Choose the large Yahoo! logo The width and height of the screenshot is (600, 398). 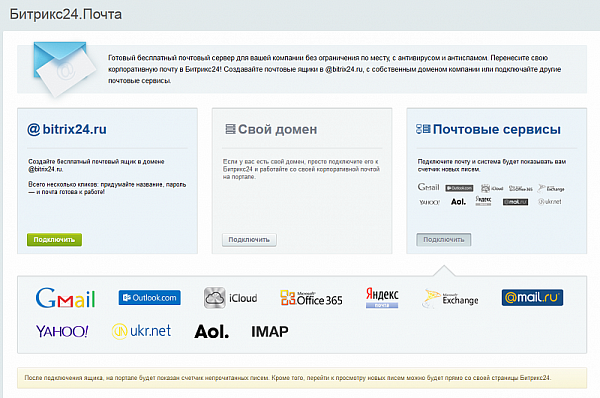[x=62, y=331]
